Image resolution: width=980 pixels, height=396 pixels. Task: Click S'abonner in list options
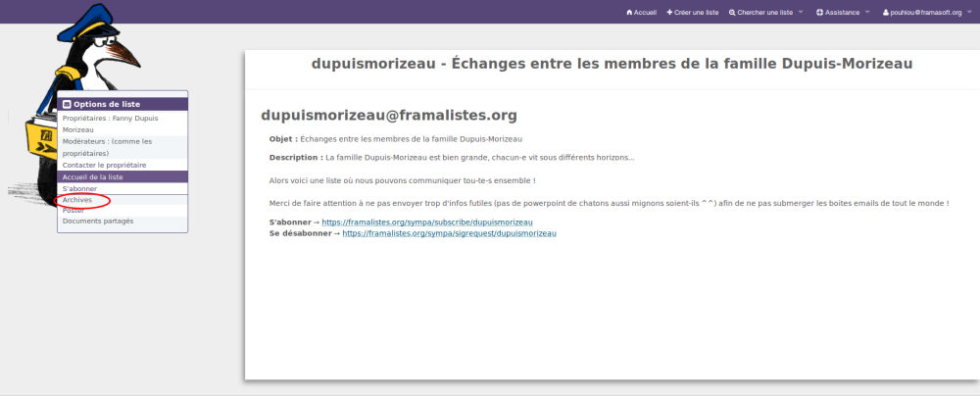point(80,188)
